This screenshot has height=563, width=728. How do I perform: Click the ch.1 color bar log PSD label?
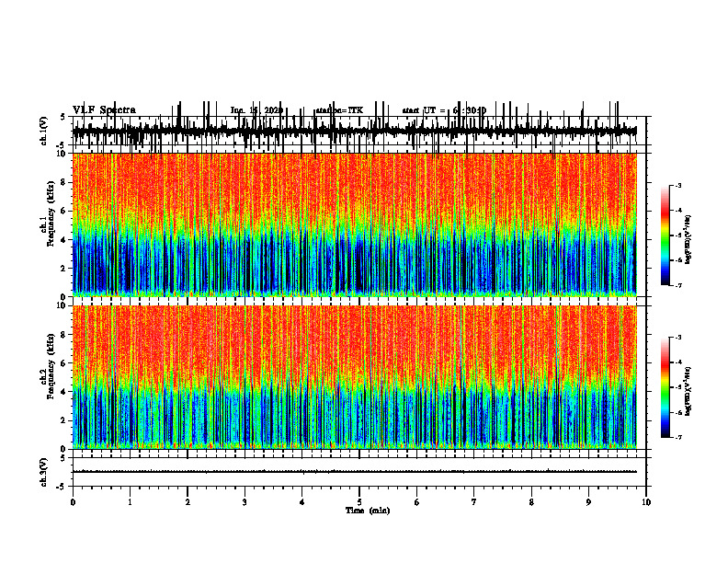point(688,239)
